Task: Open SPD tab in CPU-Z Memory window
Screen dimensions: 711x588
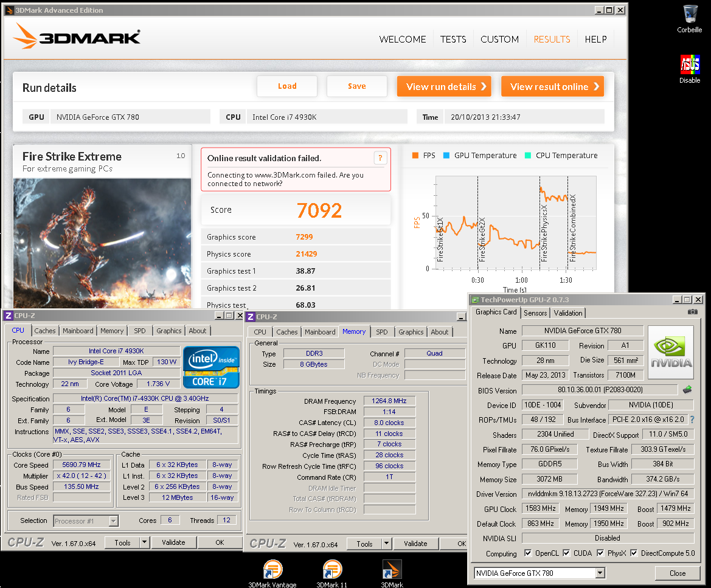Action: coord(382,333)
